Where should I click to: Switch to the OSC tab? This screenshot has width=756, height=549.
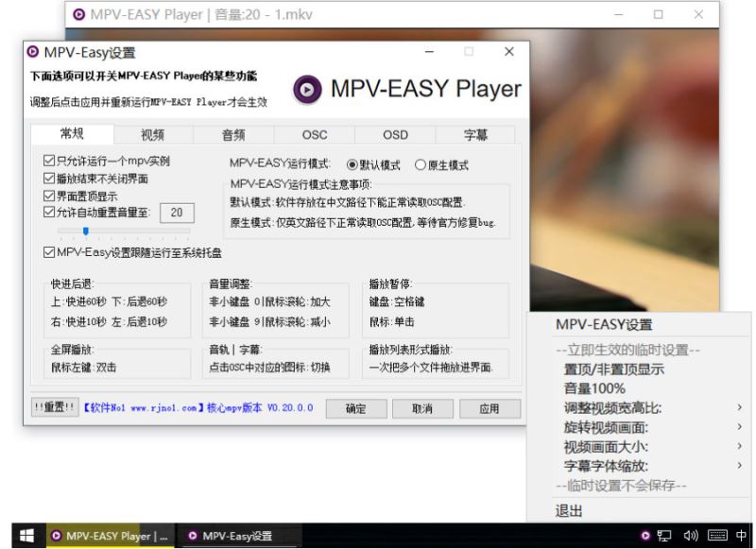pyautogui.click(x=315, y=135)
